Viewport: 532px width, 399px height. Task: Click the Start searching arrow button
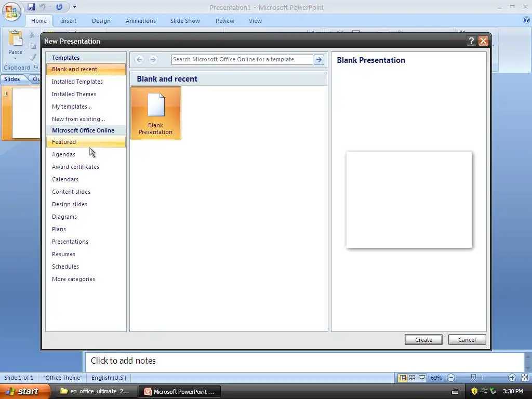tap(319, 60)
